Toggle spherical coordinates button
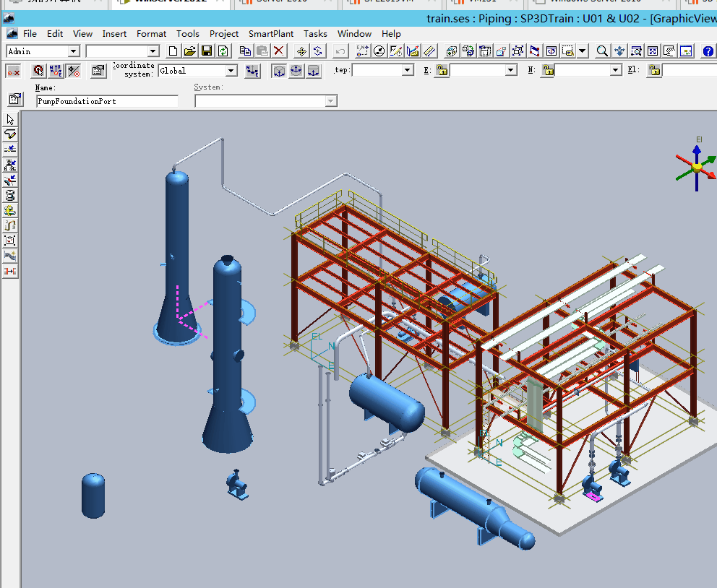 [x=296, y=71]
